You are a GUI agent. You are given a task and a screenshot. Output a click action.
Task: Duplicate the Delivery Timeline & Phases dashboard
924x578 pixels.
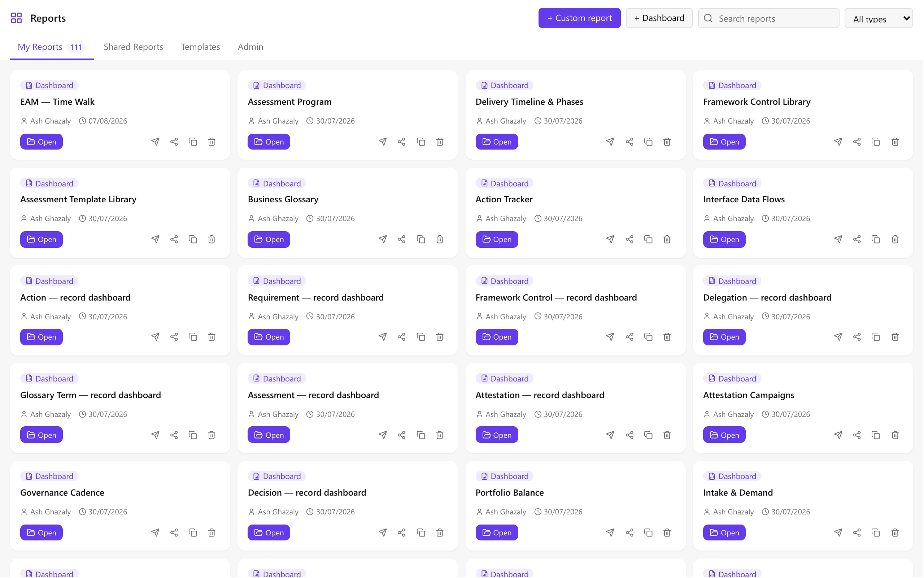(649, 142)
